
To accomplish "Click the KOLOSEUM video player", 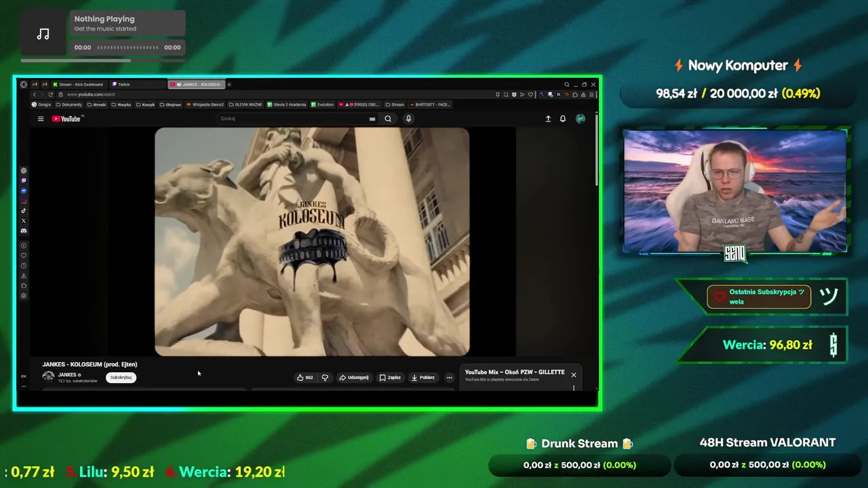I will pos(312,242).
